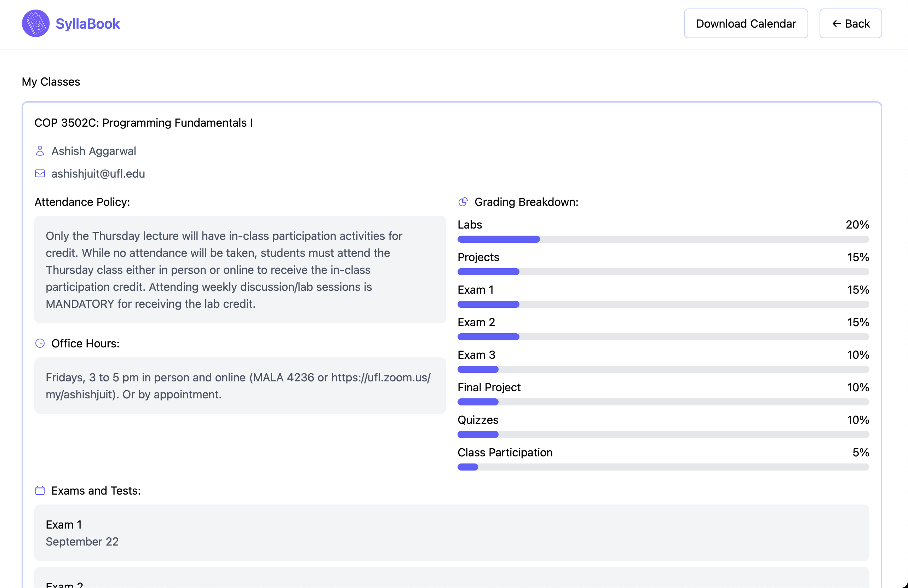Click the Office Hours description box
The height and width of the screenshot is (588, 908).
240,386
